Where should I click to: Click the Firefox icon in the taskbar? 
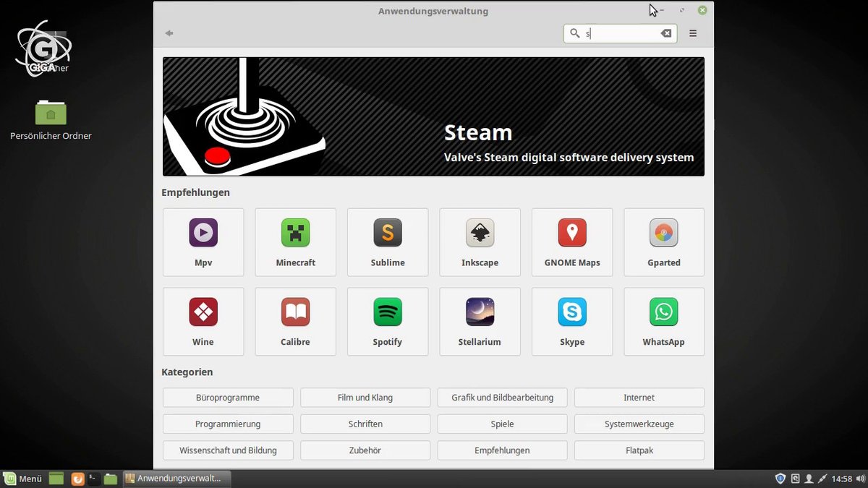pos(77,478)
